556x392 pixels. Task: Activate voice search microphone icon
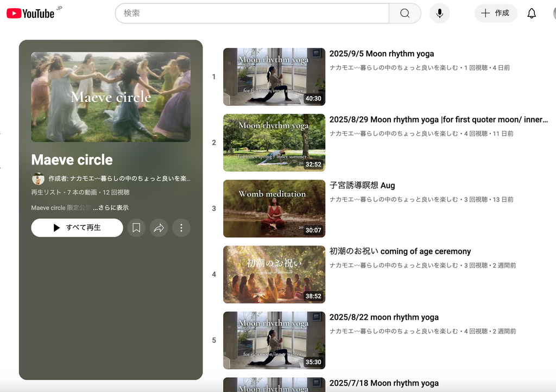pos(439,14)
